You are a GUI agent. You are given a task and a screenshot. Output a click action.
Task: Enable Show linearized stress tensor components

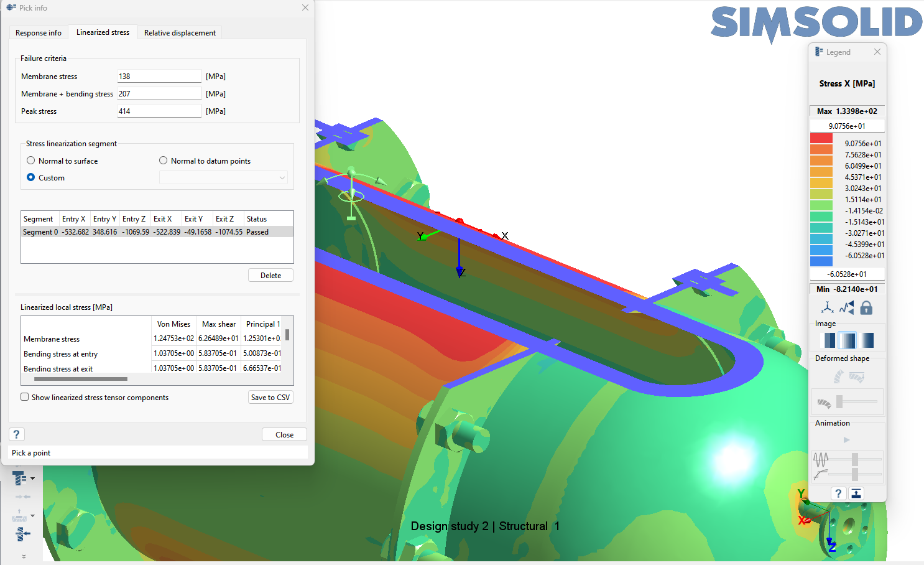coord(25,397)
